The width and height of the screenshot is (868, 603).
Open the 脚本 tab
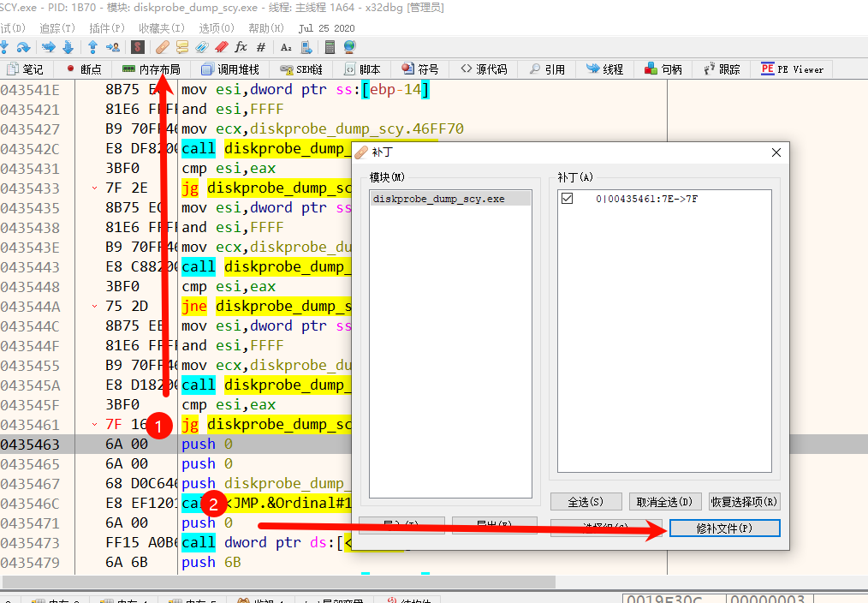click(363, 69)
